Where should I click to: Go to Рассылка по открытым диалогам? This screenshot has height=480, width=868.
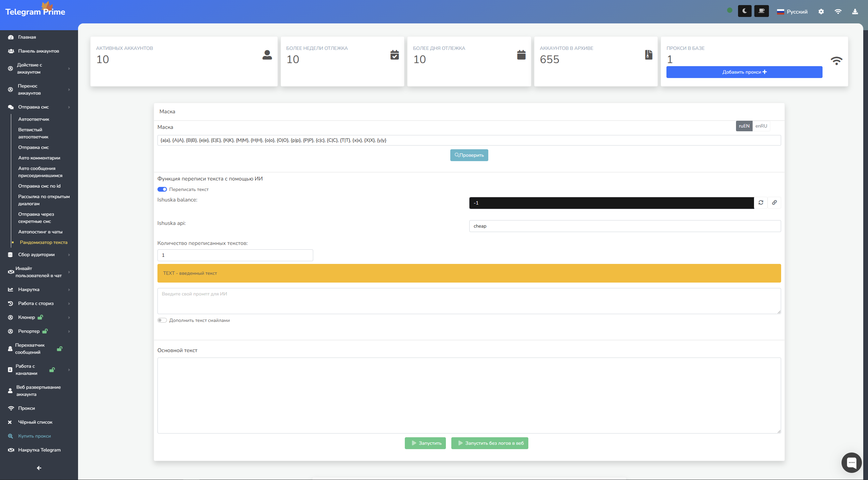tap(44, 200)
